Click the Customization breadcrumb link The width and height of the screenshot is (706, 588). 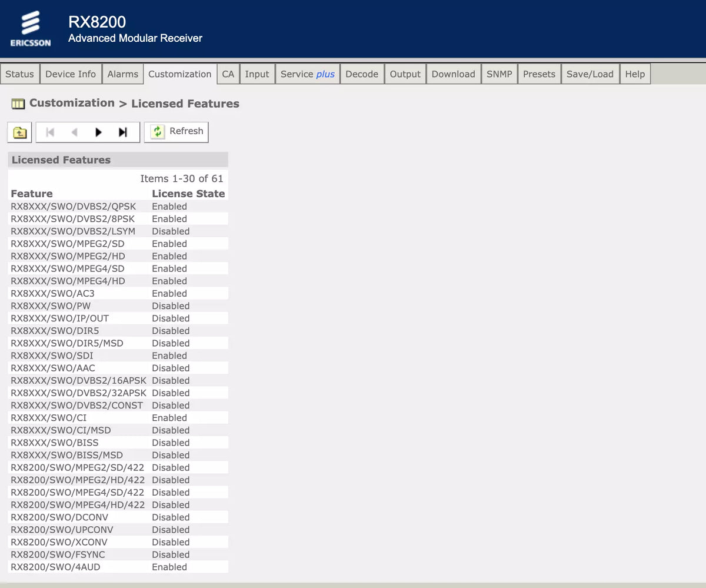pos(72,103)
